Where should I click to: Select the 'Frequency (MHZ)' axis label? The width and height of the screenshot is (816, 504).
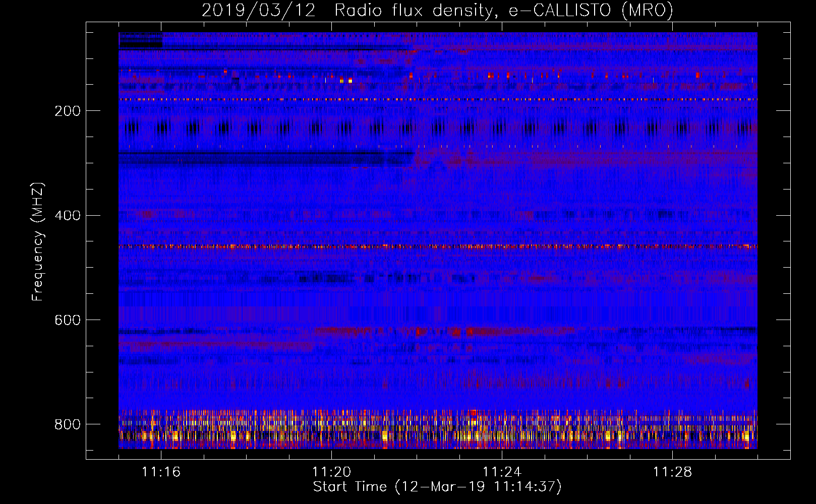pos(38,241)
